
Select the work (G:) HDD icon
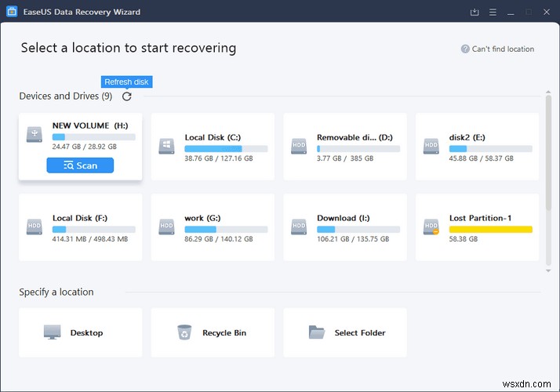tap(166, 227)
